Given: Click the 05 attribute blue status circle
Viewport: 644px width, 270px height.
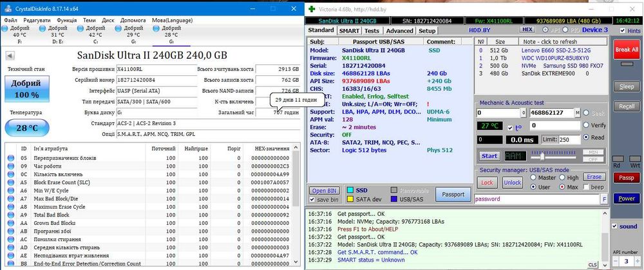Looking at the screenshot, I should click(x=11, y=158).
